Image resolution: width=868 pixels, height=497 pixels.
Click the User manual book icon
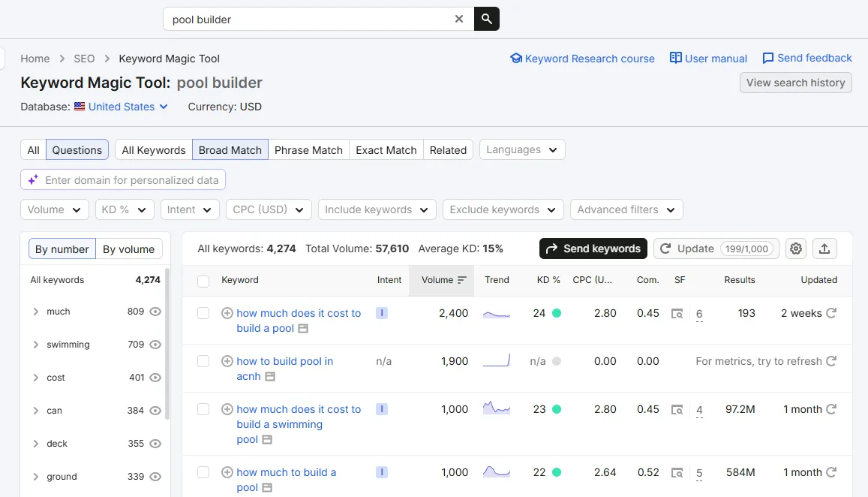coord(675,58)
